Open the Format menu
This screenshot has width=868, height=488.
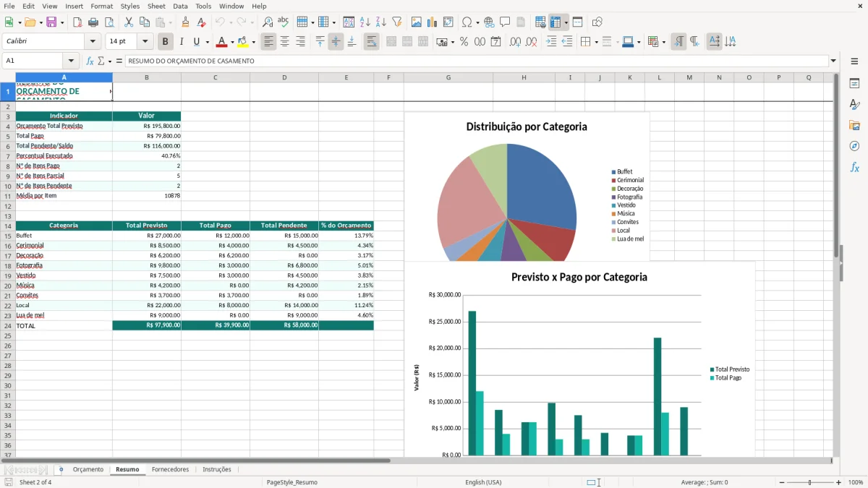[x=101, y=6]
